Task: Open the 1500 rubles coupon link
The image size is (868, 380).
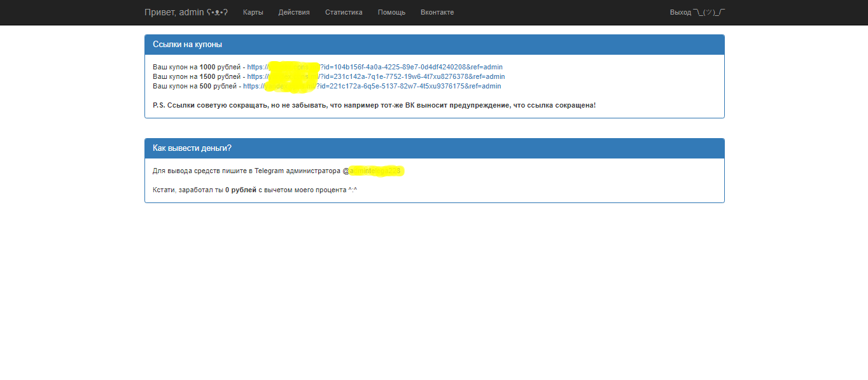Action: point(376,76)
